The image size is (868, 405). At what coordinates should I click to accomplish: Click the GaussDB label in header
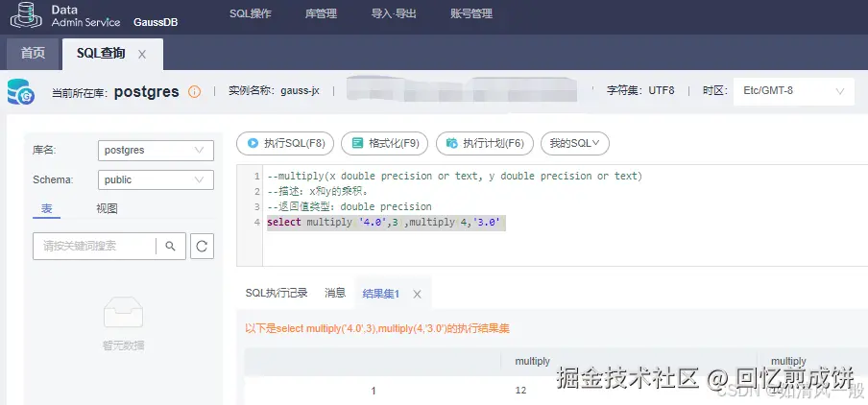(x=156, y=23)
